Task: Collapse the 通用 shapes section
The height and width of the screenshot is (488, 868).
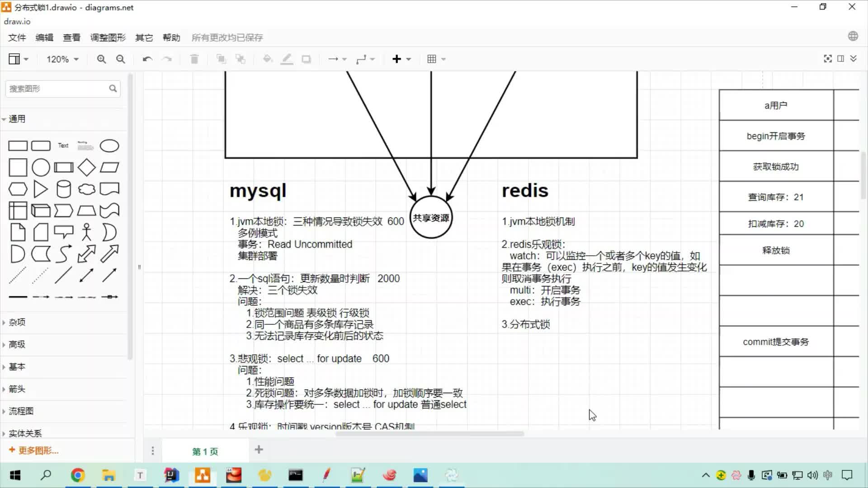Action: coord(63,119)
